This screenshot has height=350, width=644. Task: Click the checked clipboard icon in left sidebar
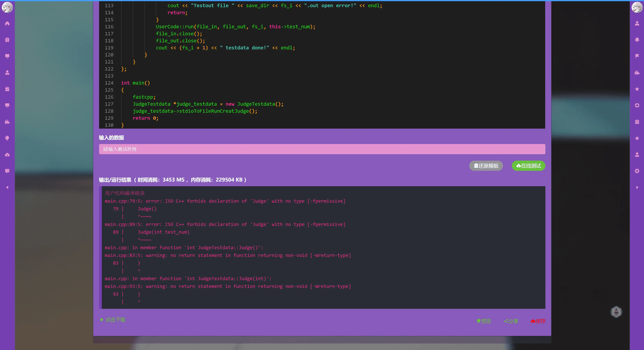pos(7,89)
